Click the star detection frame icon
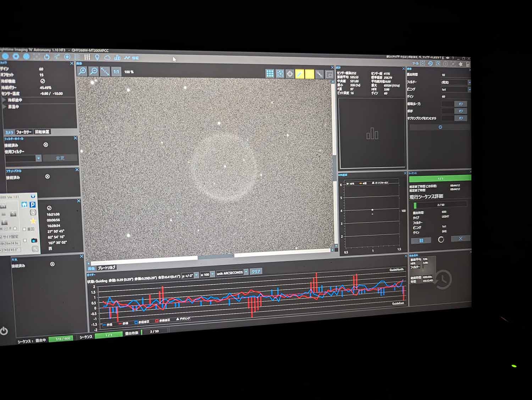This screenshot has height=400, width=532. (280, 74)
